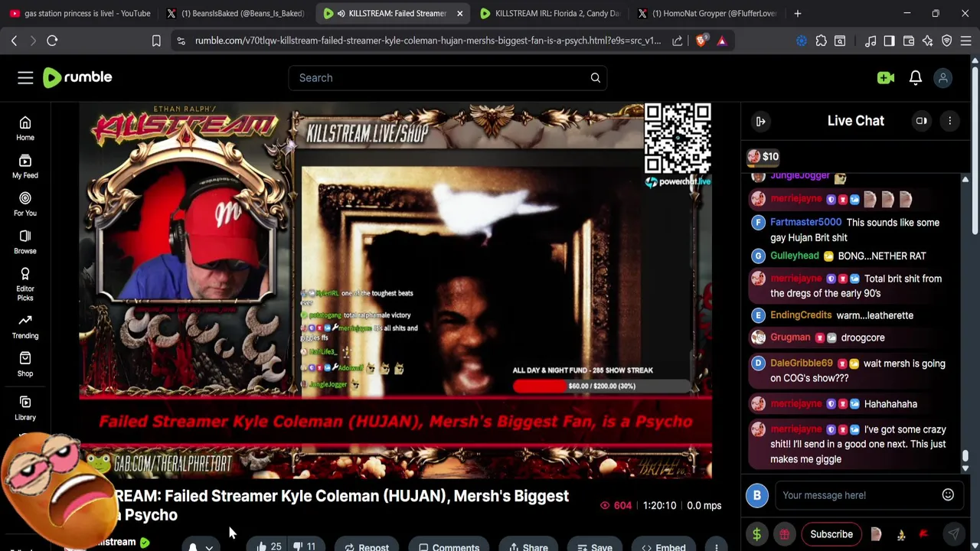
Task: Click the green go-live camera icon
Action: tap(886, 77)
